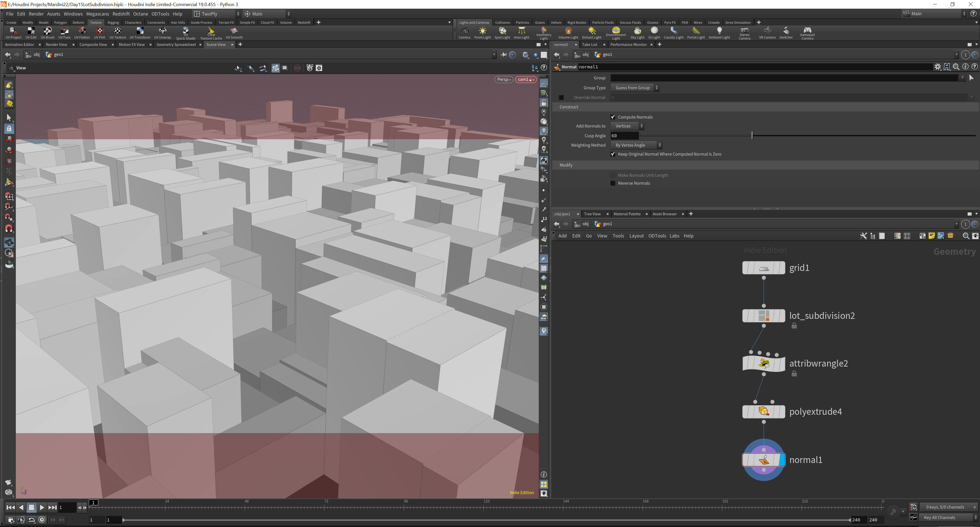
Task: Enable the Override Normal checkbox
Action: pyautogui.click(x=561, y=97)
